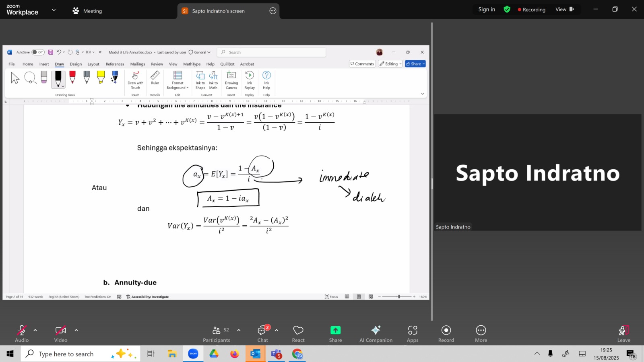Switch to the Meeting tab
This screenshot has width=644, height=362.
[x=87, y=11]
